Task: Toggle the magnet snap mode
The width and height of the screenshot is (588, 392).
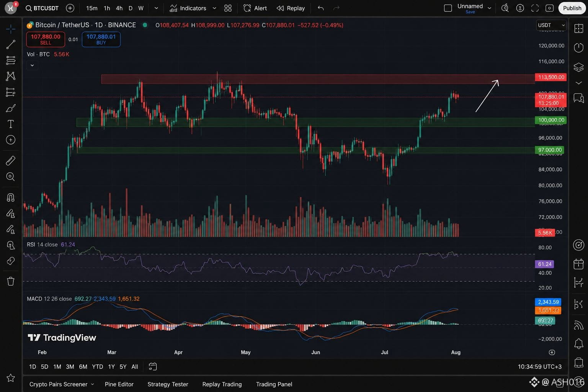Action: pos(11,198)
